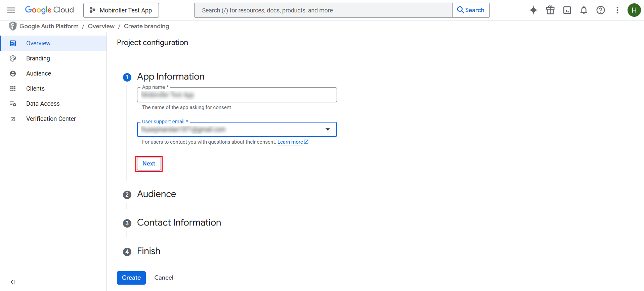Click the Google Auth Platform shield icon

click(13, 26)
